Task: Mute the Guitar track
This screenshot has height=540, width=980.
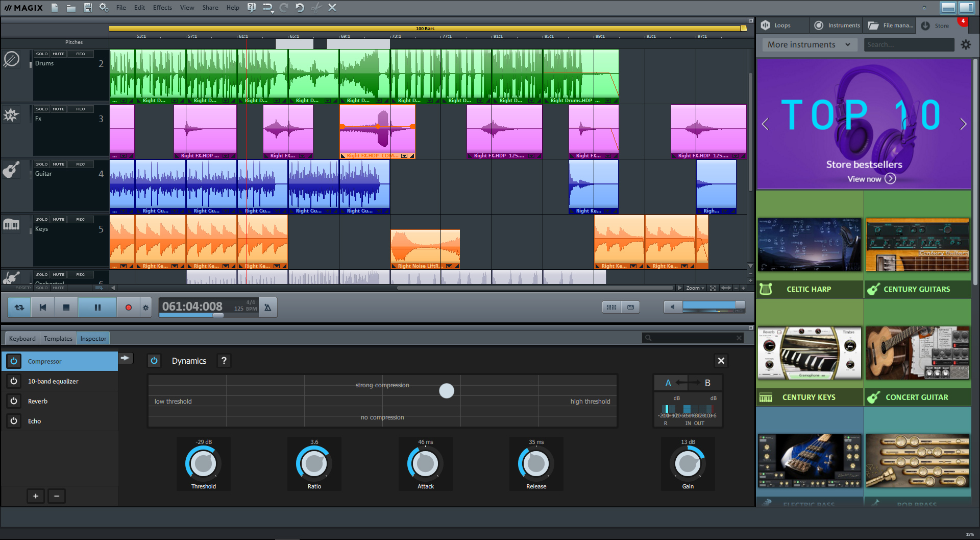Action: pyautogui.click(x=59, y=163)
